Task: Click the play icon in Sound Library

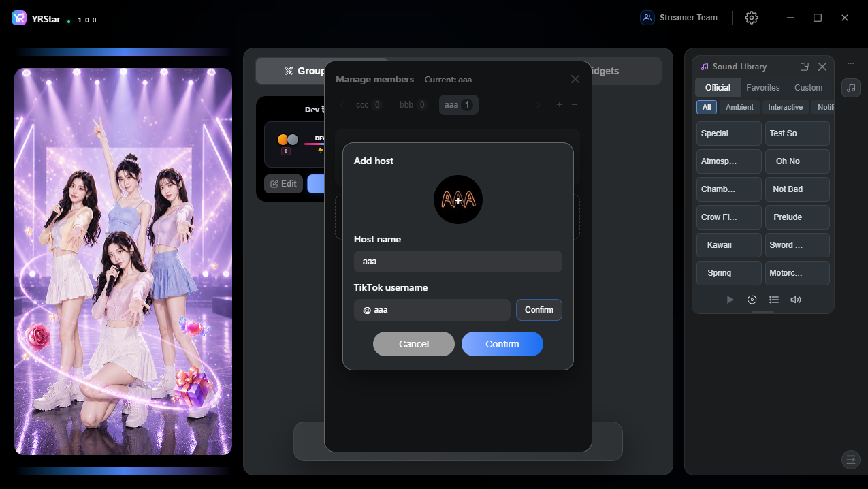Action: [730, 300]
